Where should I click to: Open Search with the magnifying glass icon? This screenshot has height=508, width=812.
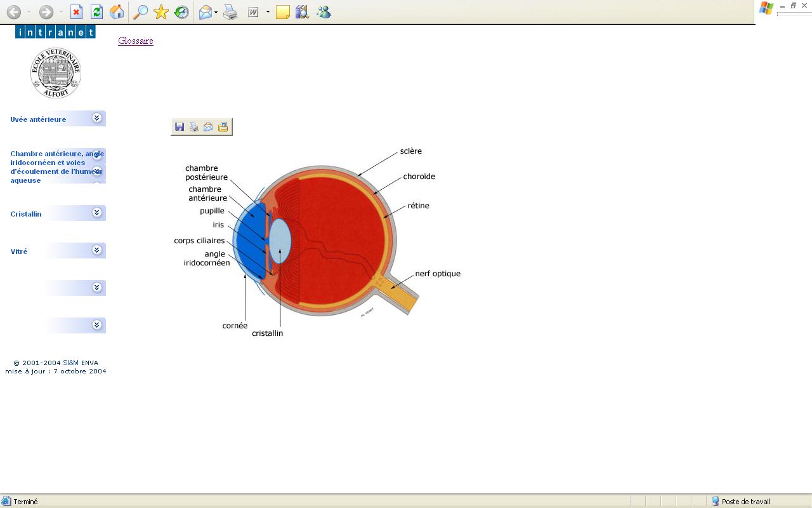click(140, 12)
